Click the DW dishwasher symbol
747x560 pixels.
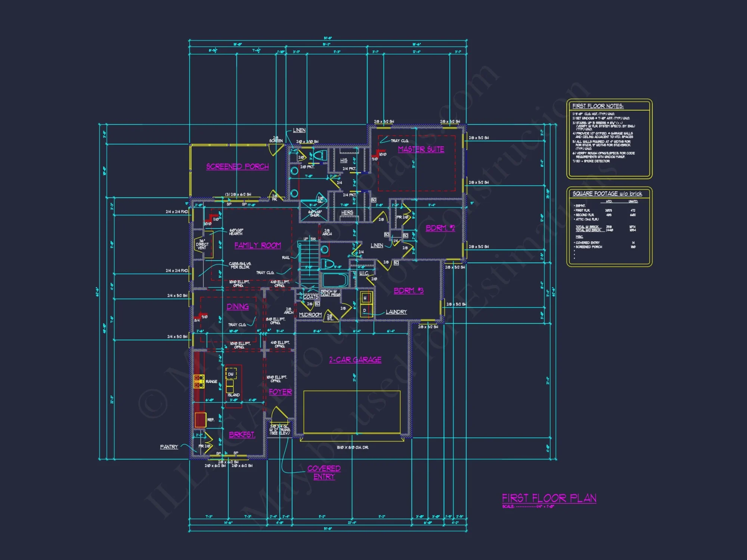point(231,374)
